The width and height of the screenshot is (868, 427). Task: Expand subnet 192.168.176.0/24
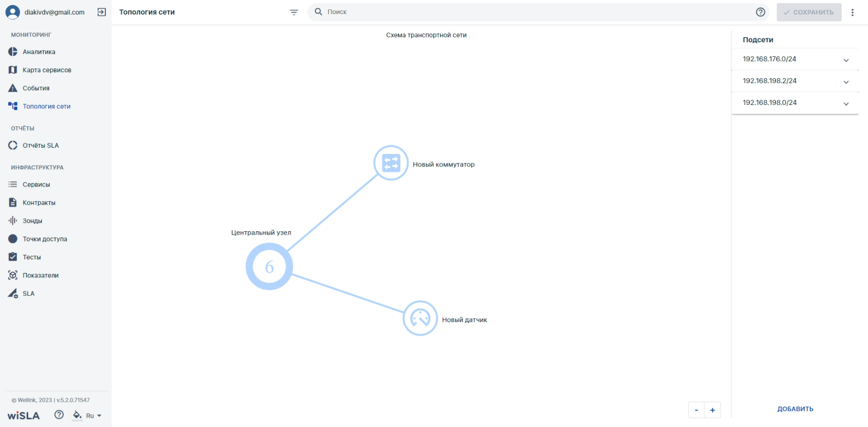pyautogui.click(x=795, y=59)
